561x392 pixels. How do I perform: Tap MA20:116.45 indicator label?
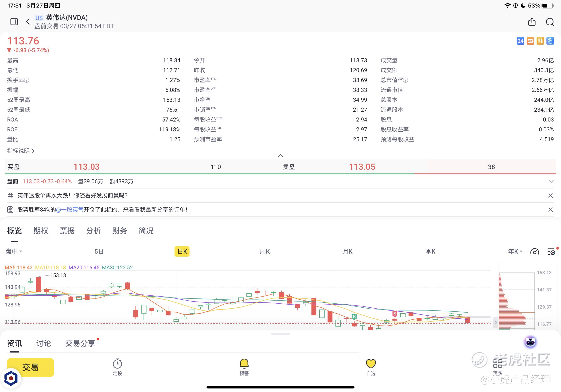[84, 268]
